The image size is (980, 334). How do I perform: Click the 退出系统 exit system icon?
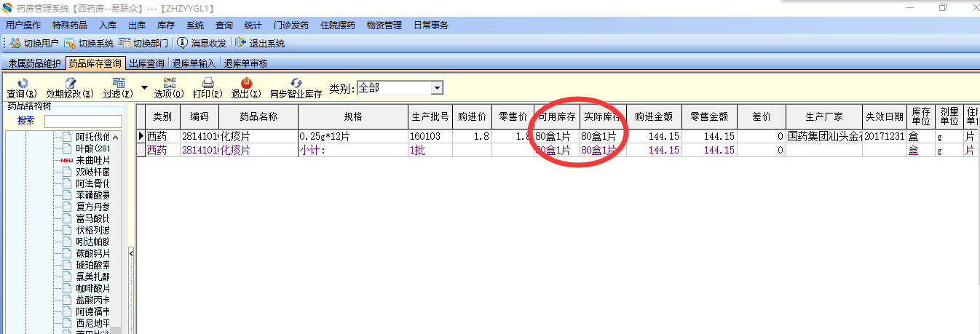240,44
